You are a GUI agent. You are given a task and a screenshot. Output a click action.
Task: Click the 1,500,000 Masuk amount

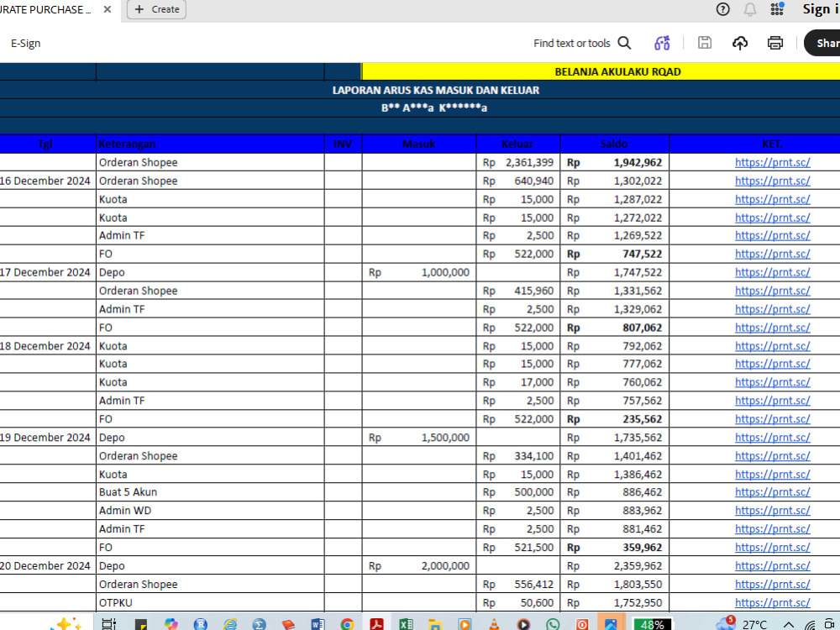coord(445,438)
